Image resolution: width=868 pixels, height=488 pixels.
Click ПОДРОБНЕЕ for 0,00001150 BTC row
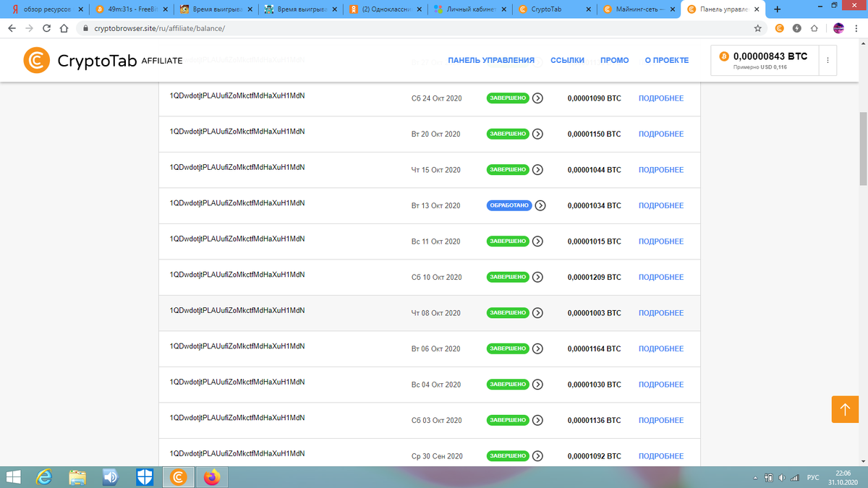click(661, 134)
